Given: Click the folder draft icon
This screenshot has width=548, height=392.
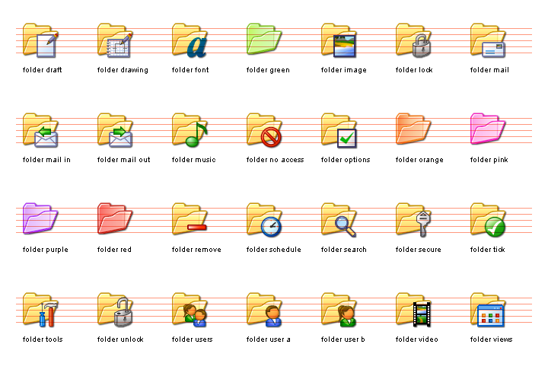Looking at the screenshot, I should [x=40, y=40].
